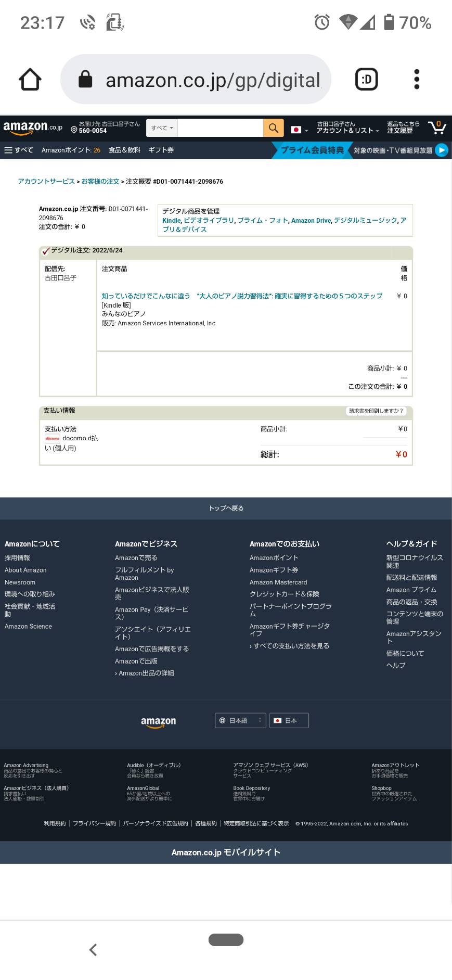
Task: Open アカウント&リスト dropdown
Action: (x=347, y=128)
